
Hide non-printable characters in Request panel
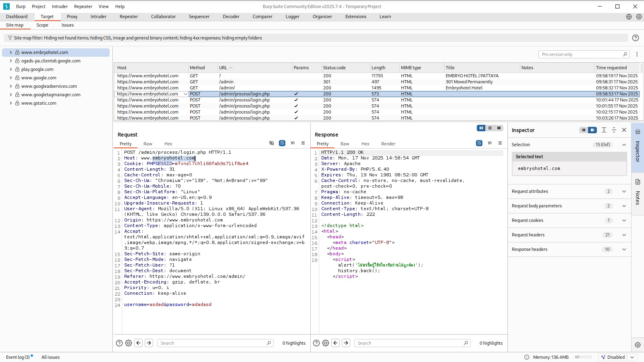(272, 143)
